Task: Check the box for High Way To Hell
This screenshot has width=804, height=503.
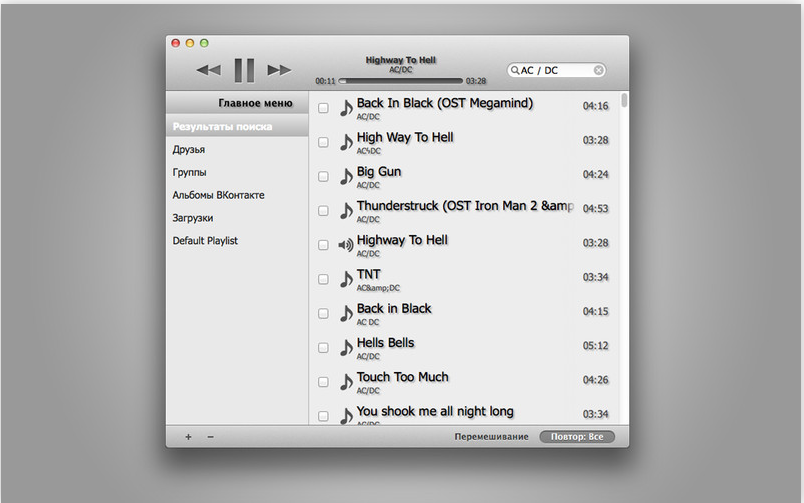Action: (x=323, y=142)
